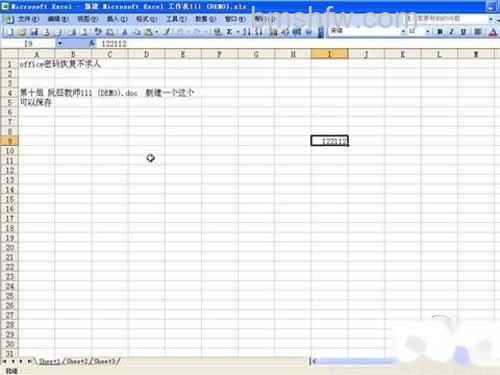
Task: Click the Sort Ascending icon
Action: [x=247, y=32]
